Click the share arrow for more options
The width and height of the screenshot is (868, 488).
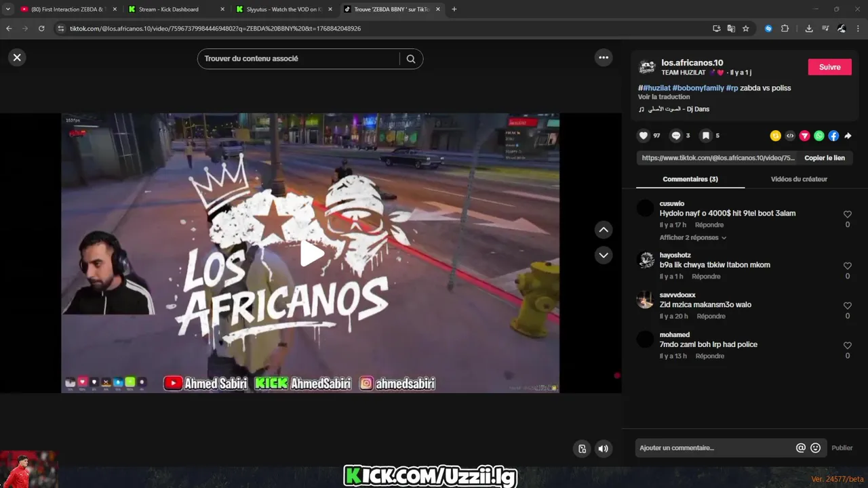tap(848, 136)
